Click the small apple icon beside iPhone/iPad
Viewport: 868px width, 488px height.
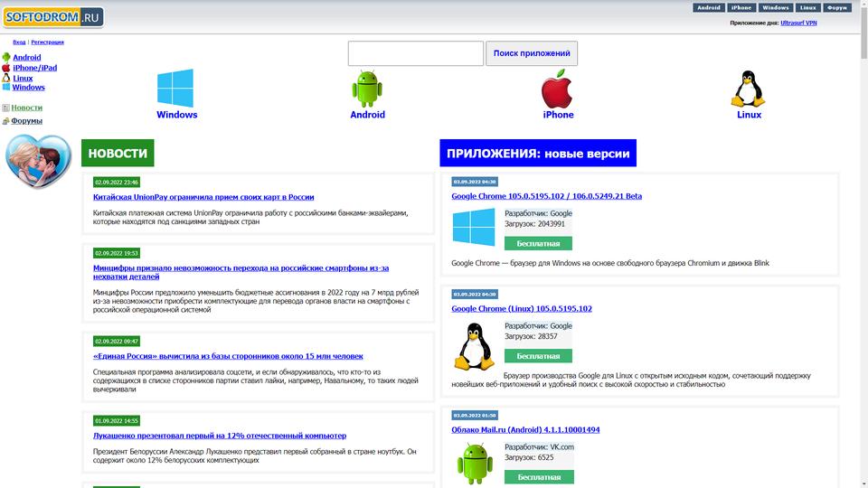(x=6, y=68)
